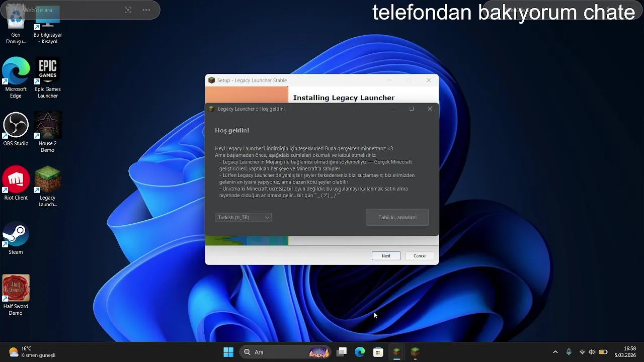Screen dimensions: 644x362
Task: Open the Geri Dönüşüm recycle bin icon
Action: pos(16,24)
